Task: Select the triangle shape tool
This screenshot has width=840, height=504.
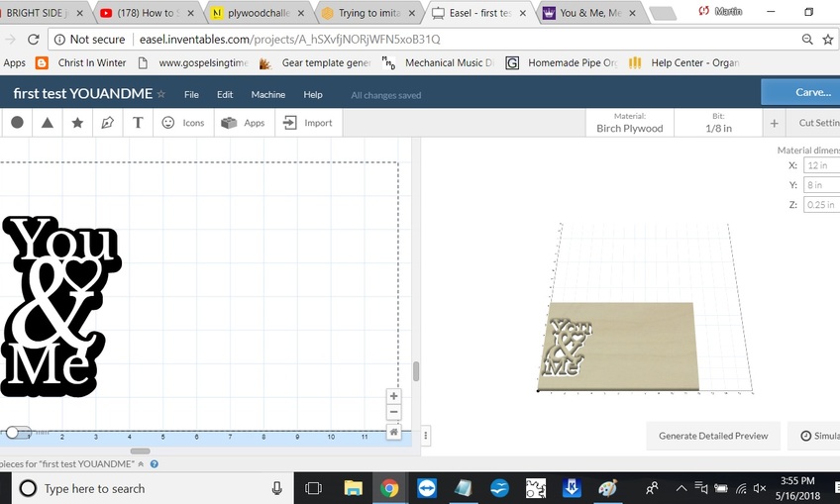Action: (x=47, y=123)
